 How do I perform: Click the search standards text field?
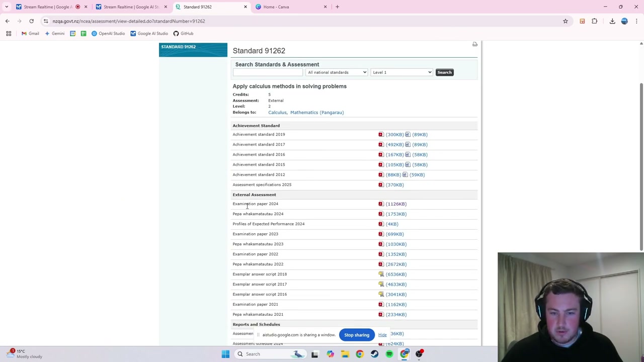click(268, 72)
